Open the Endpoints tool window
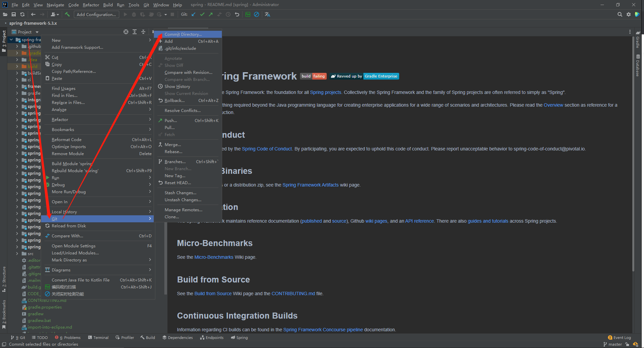 [212, 338]
